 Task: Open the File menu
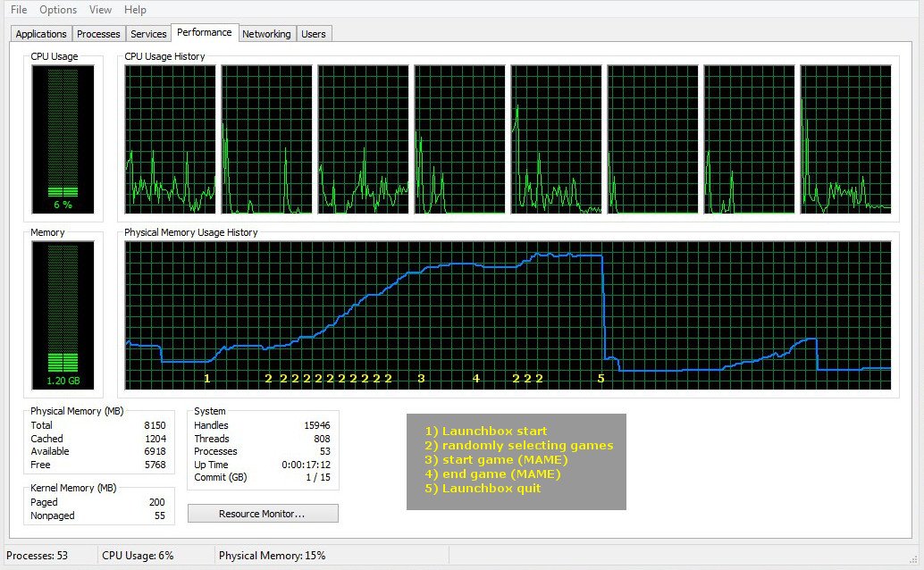click(x=19, y=10)
